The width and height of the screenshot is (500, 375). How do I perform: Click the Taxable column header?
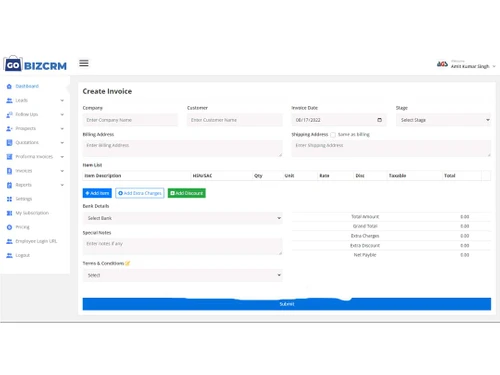(397, 176)
